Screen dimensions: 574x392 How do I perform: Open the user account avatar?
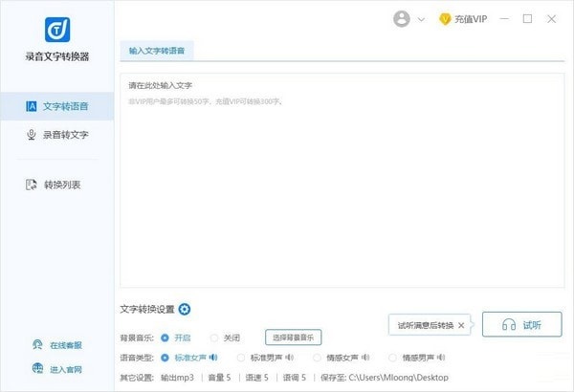point(402,19)
